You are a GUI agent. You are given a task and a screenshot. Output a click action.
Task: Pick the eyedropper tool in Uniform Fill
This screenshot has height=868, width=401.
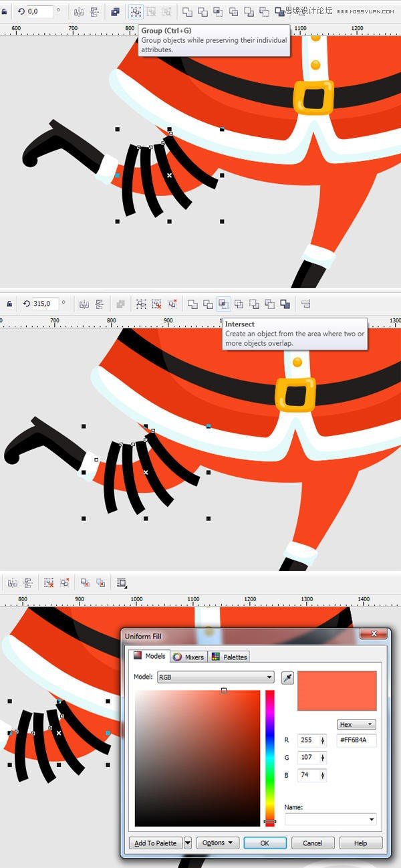pos(287,677)
